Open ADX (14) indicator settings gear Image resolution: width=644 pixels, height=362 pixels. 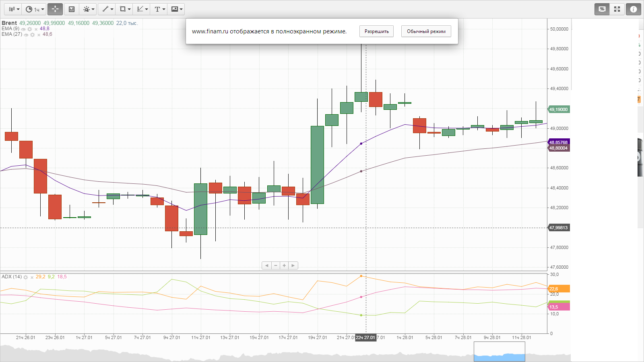click(x=26, y=277)
